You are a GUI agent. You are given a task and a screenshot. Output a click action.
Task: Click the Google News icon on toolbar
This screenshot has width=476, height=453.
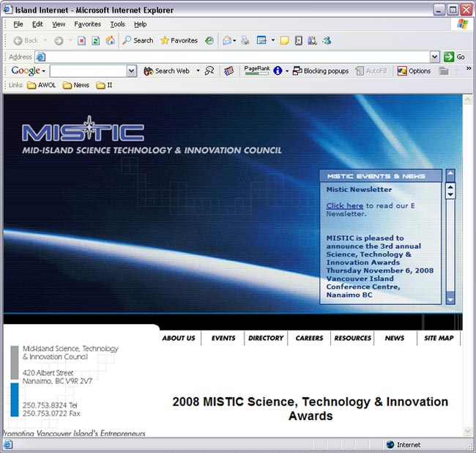point(228,71)
